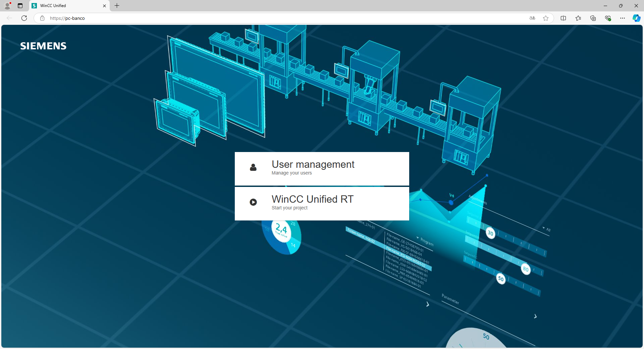
Task: Open the Copilot sidebar
Action: (636, 18)
